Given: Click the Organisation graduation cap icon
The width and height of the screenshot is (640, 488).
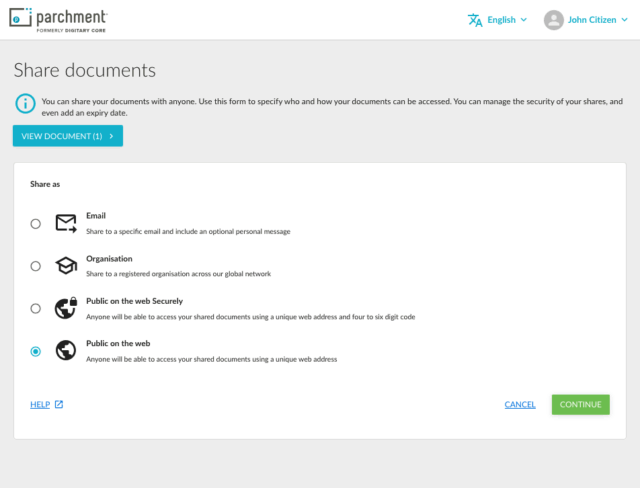Looking at the screenshot, I should tap(66, 266).
